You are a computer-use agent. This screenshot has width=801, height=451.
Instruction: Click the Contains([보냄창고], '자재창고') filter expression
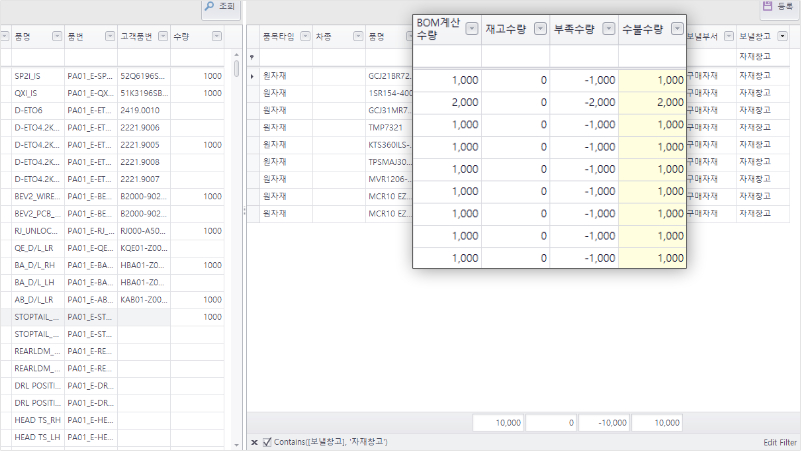[331, 442]
